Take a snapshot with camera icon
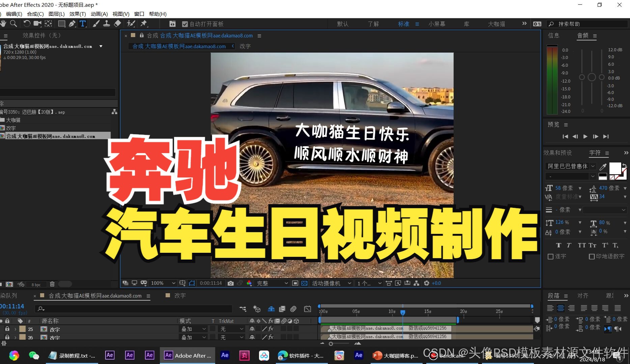Image resolution: width=630 pixels, height=364 pixels. [x=231, y=283]
